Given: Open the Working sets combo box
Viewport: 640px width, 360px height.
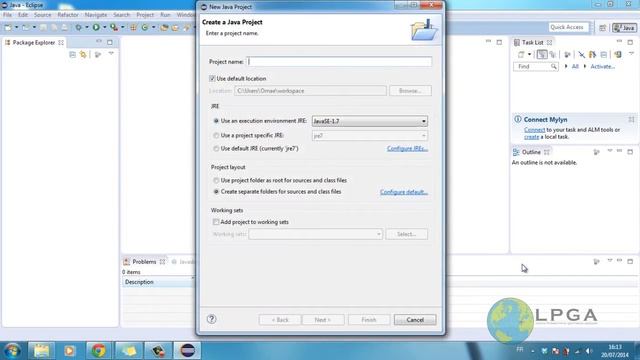Looking at the screenshot, I should tap(316, 234).
